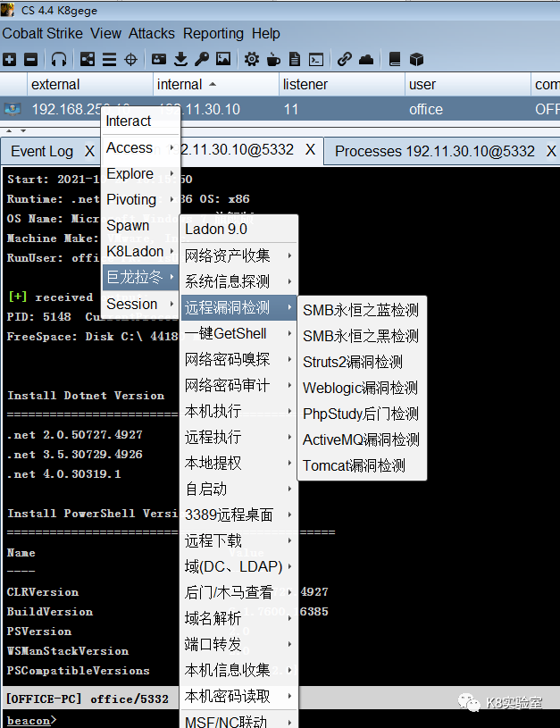The height and width of the screenshot is (728, 560).
Task: Click the beacon computer icon in session row
Action: point(13,110)
